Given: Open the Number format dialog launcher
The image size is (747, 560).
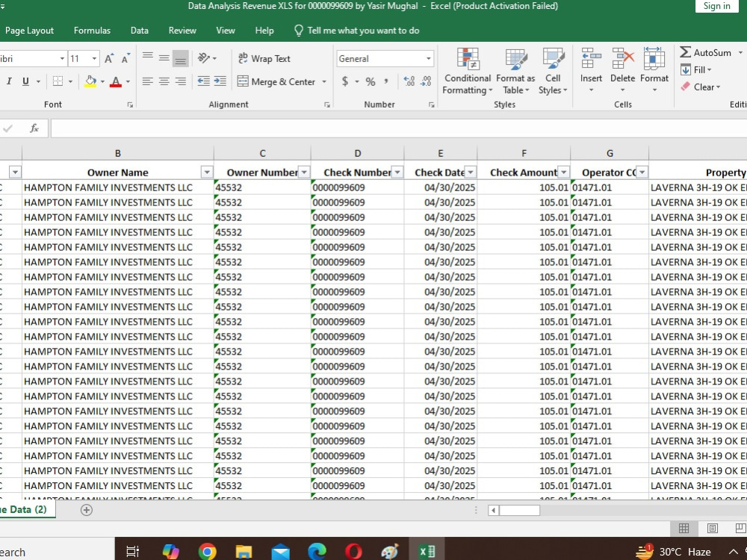Looking at the screenshot, I should [x=431, y=105].
